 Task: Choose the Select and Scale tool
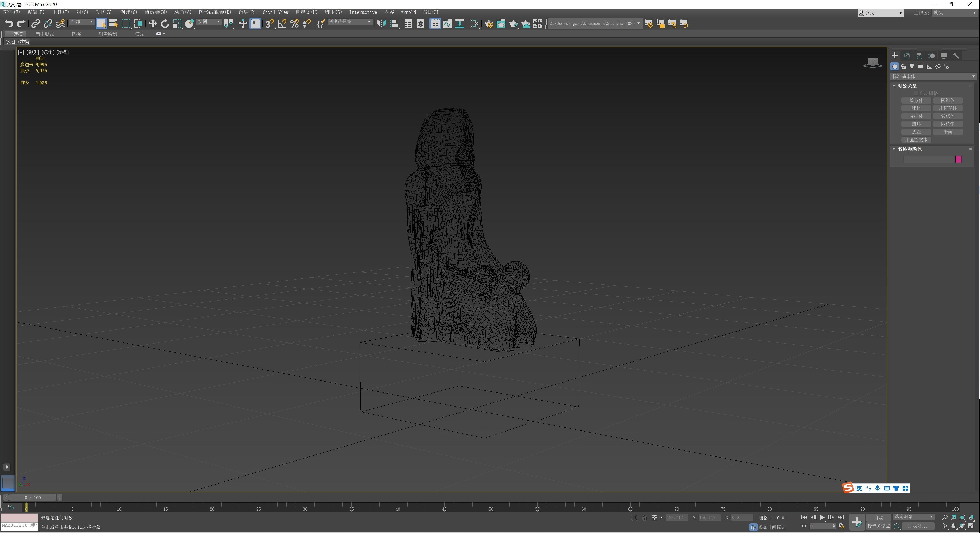177,23
